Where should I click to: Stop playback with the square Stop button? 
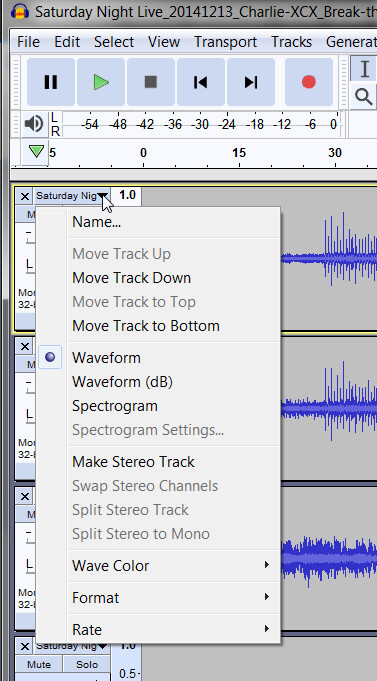pyautogui.click(x=151, y=82)
